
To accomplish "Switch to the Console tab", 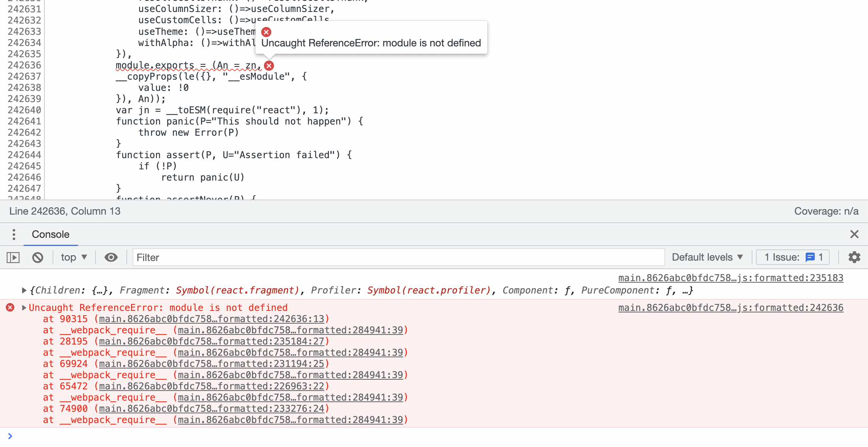I will tap(51, 234).
